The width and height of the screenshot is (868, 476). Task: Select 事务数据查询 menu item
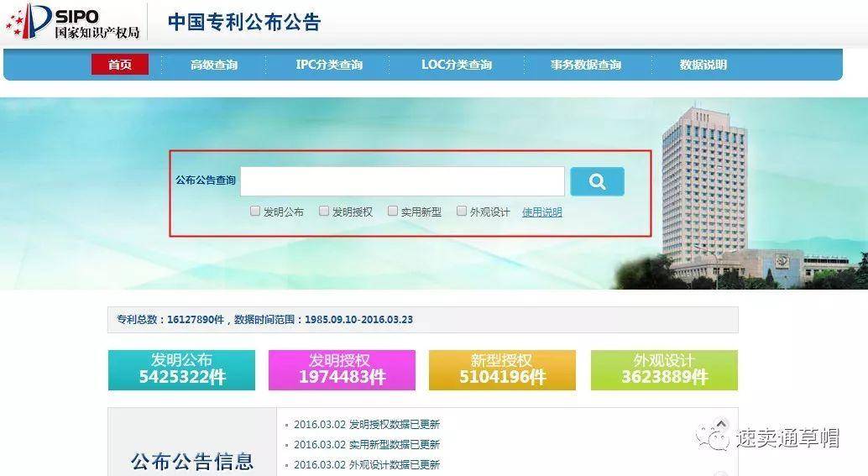click(x=586, y=65)
